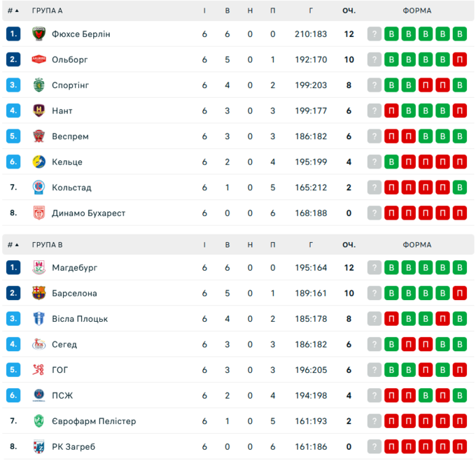This screenshot has height=461, width=476.
Task: Sort Group B by the # column arrow
Action: pos(17,245)
